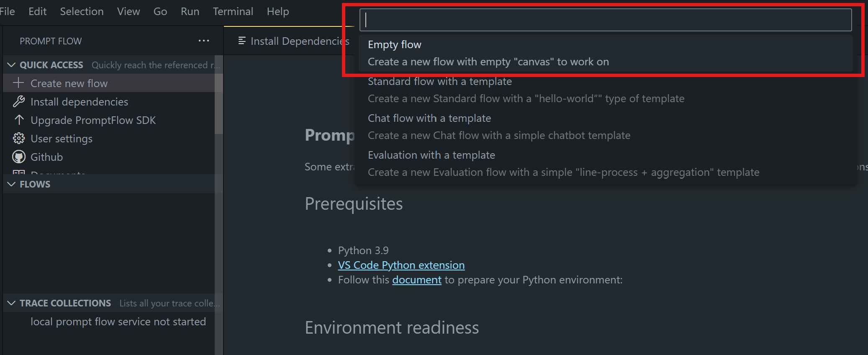Open the VS Code Python extension link
Screen dimensions: 868x355
coord(401,265)
